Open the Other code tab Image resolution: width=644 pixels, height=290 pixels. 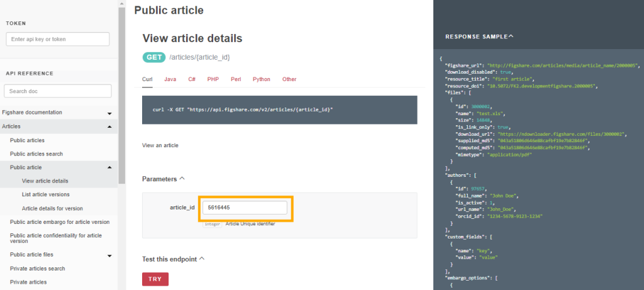(289, 79)
